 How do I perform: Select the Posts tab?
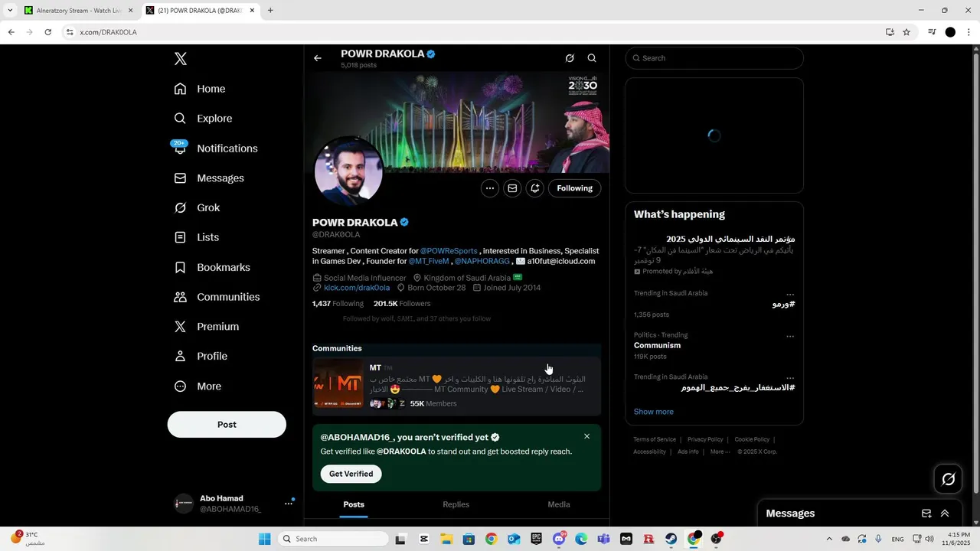pos(354,504)
